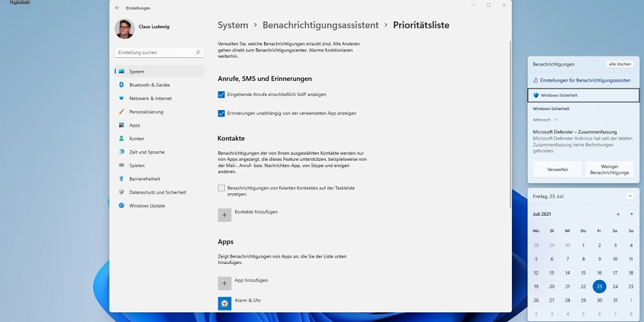Open Netzwerk & Internet settings
The width and height of the screenshot is (644, 322).
[160, 99]
